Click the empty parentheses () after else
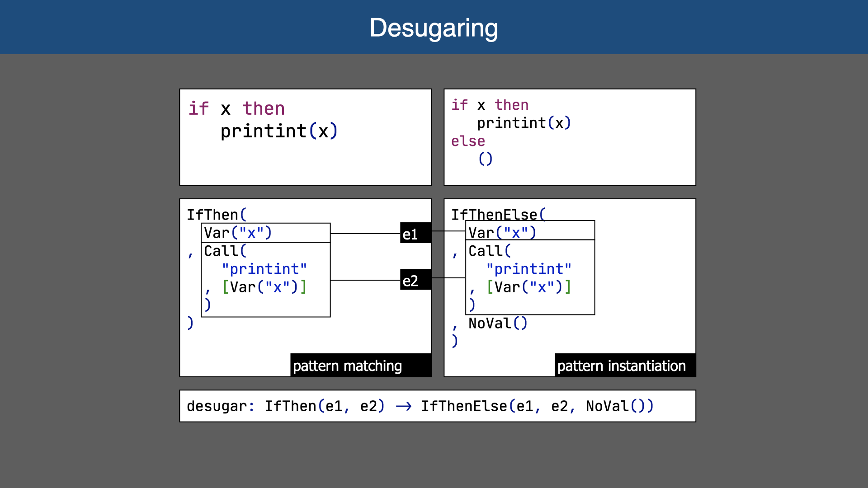Screen dimensions: 868x488 (485, 159)
